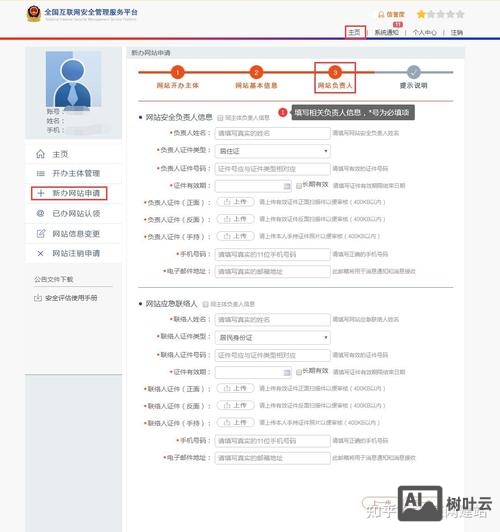
Task: Select 开办主体管理 in the sidebar
Action: [x=73, y=173]
